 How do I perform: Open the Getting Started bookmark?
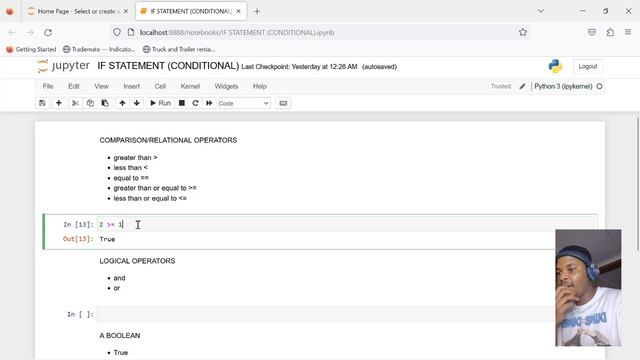coord(31,49)
